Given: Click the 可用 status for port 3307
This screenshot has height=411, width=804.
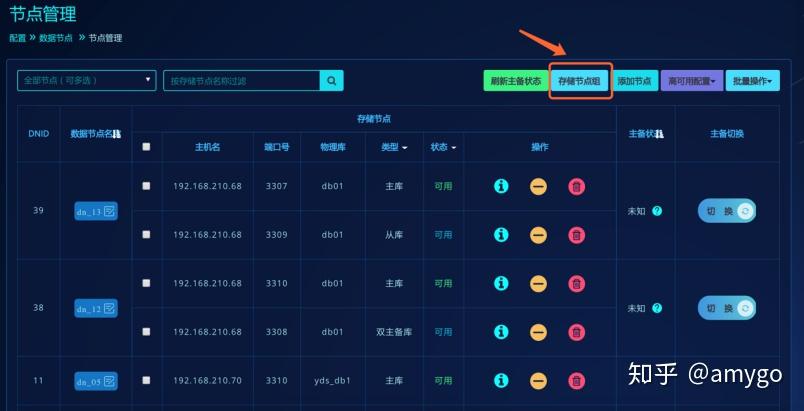Looking at the screenshot, I should coord(443,186).
